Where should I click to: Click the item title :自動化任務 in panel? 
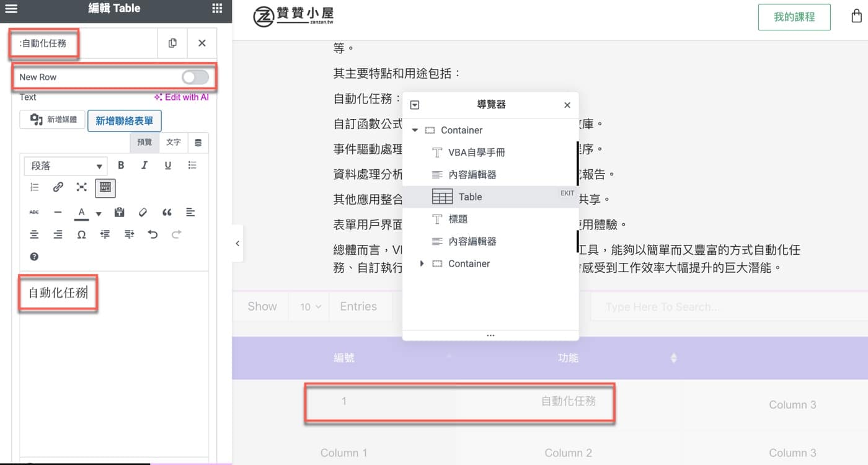[43, 43]
